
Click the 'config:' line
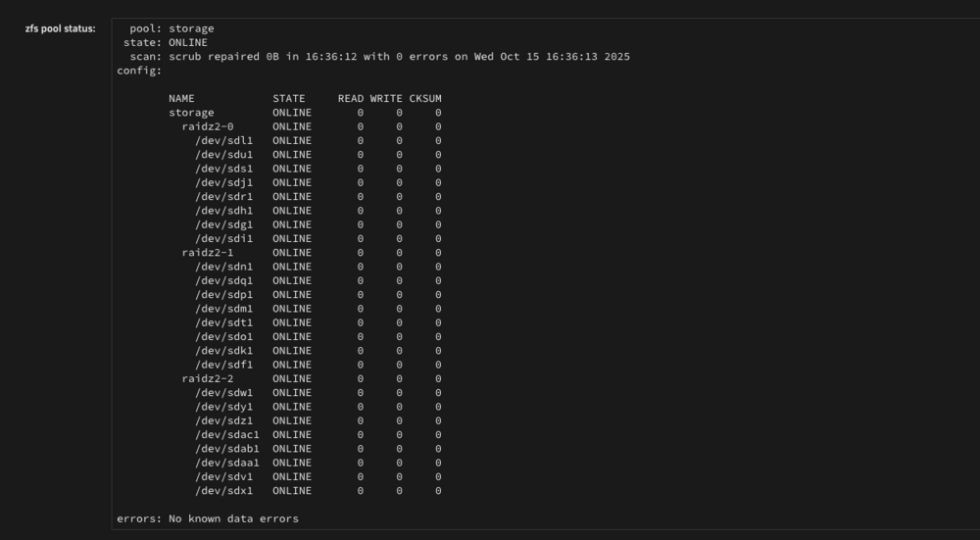click(x=139, y=71)
